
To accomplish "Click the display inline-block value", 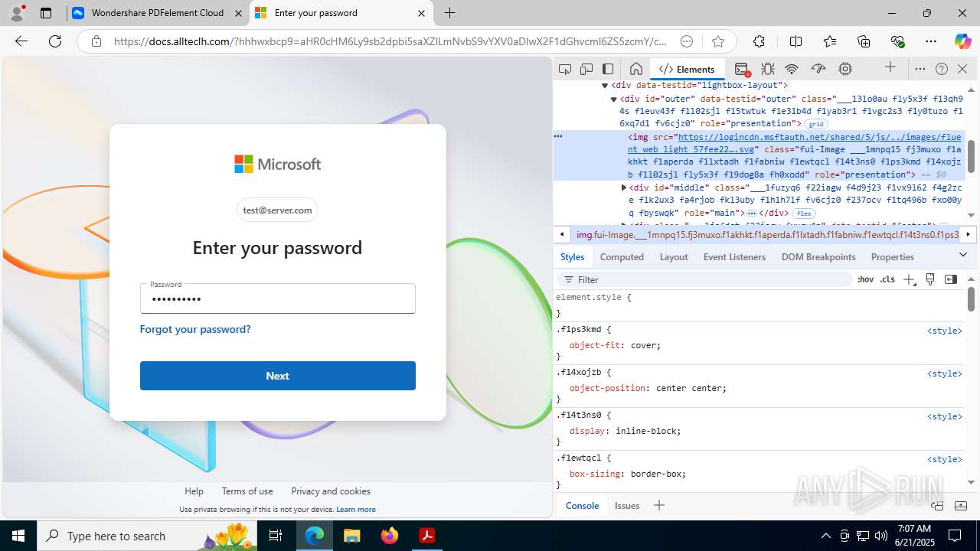I will coord(648,431).
